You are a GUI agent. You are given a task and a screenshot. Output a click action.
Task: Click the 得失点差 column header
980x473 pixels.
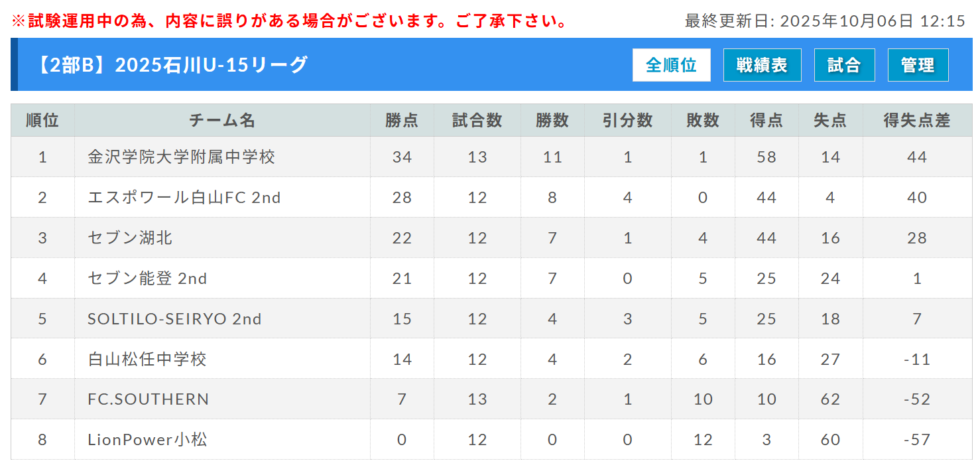pyautogui.click(x=917, y=121)
